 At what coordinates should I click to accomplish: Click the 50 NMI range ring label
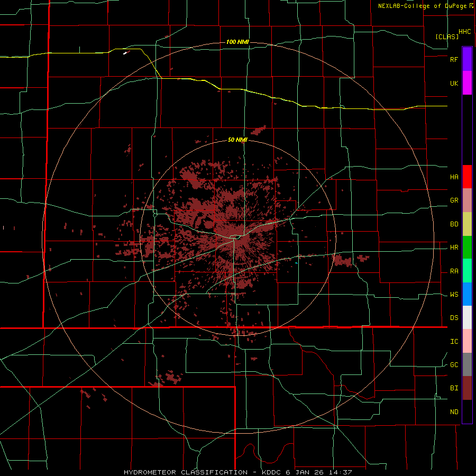[x=237, y=140]
